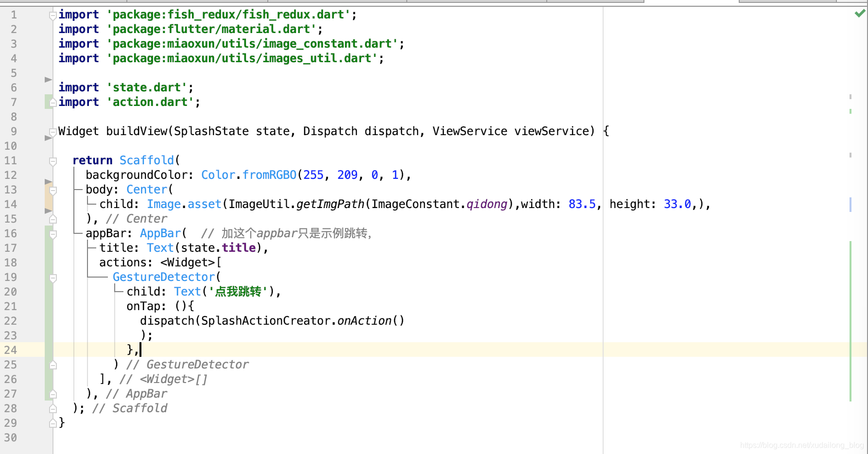Collapse the return Scaffold block fold marker
The height and width of the screenshot is (454, 868).
click(53, 161)
